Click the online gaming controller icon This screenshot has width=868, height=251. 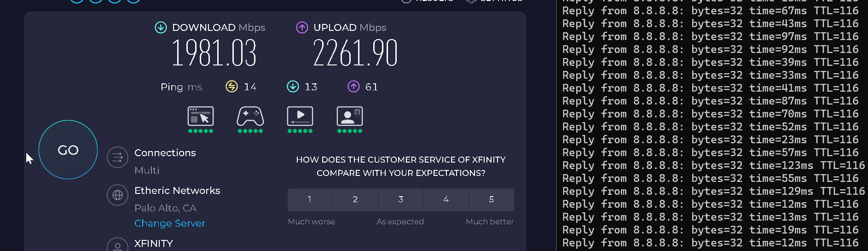point(250,116)
